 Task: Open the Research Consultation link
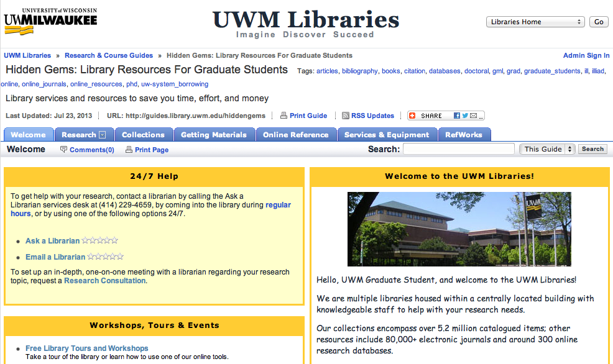pyautogui.click(x=104, y=280)
